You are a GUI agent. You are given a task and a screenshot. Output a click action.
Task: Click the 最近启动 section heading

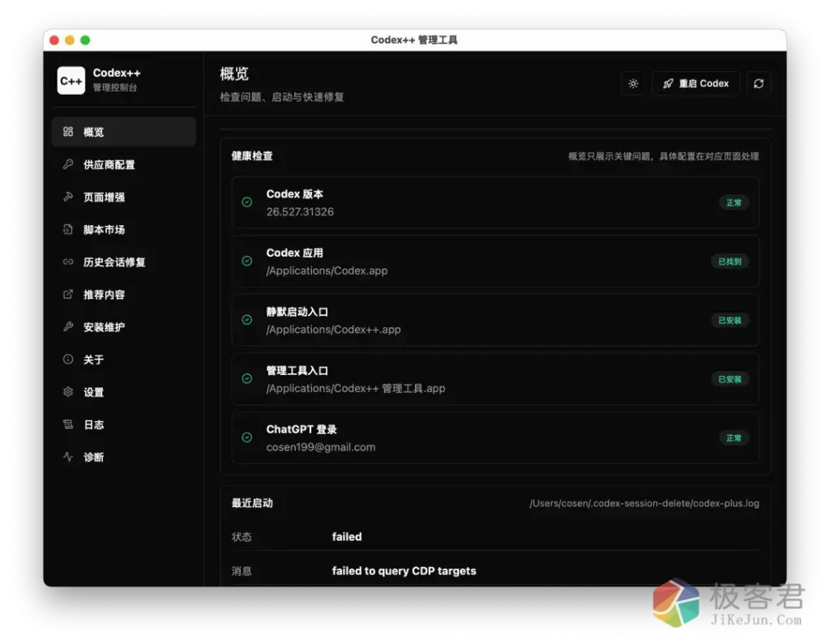(252, 503)
